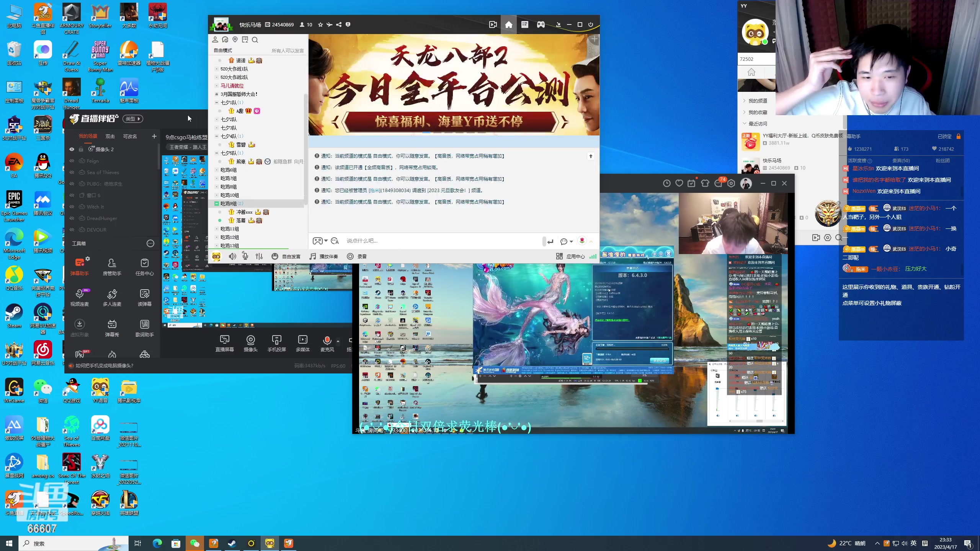The height and width of the screenshot is (551, 980).
Task: Share the channel via share icon
Action: pos(339,24)
